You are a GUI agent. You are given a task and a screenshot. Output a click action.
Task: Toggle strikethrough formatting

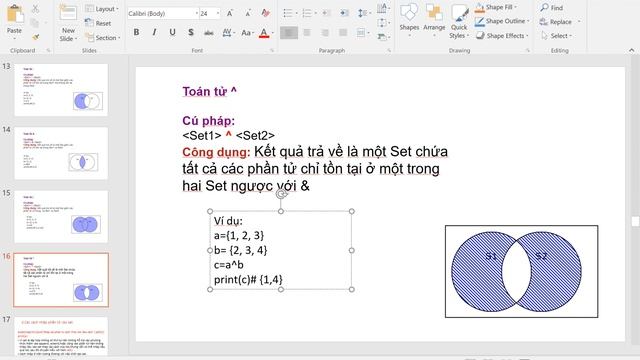209,32
